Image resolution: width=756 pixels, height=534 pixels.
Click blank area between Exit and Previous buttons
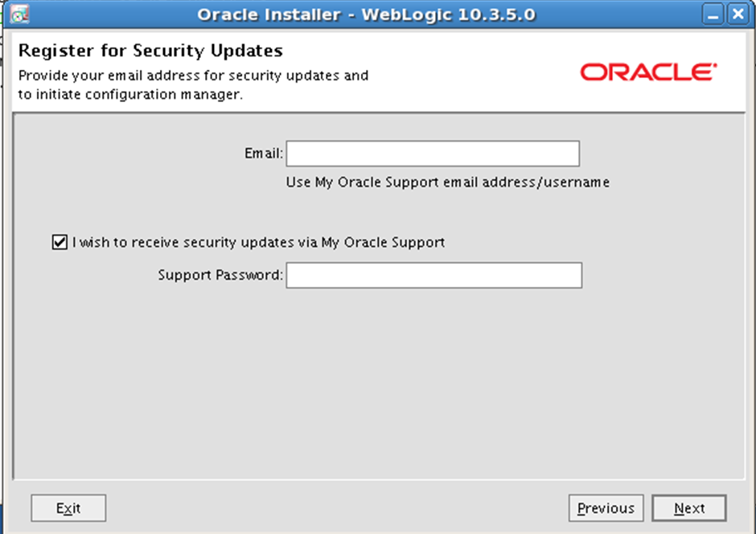[337, 508]
